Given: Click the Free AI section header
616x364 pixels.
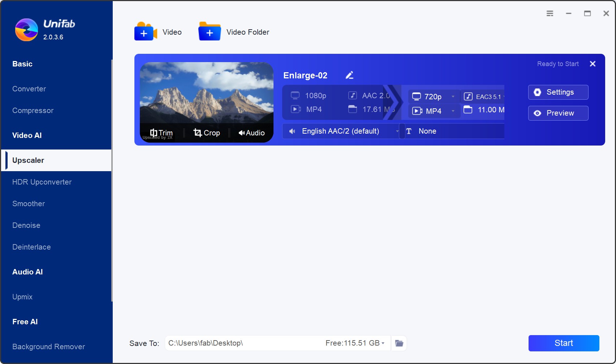Looking at the screenshot, I should [x=25, y=322].
